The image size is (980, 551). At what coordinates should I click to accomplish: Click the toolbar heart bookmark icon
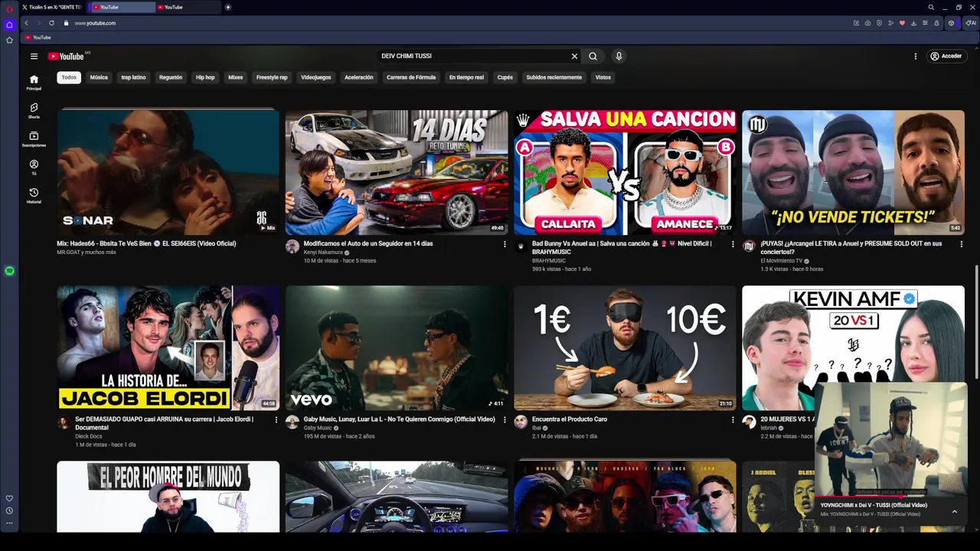pos(902,23)
